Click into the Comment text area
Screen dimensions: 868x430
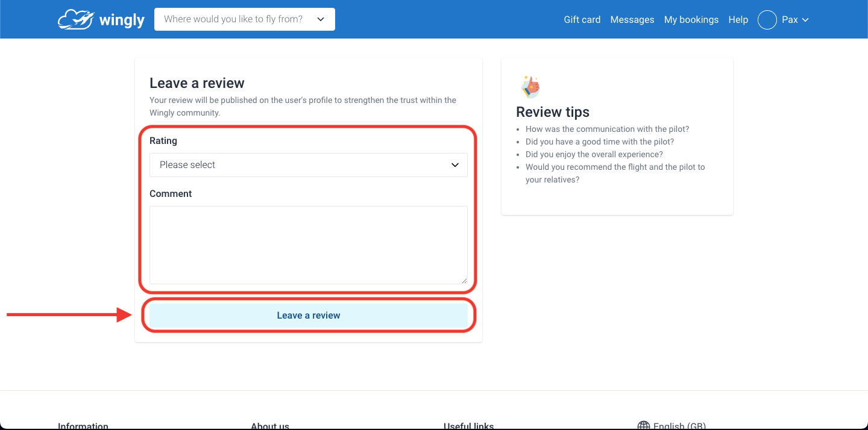309,245
